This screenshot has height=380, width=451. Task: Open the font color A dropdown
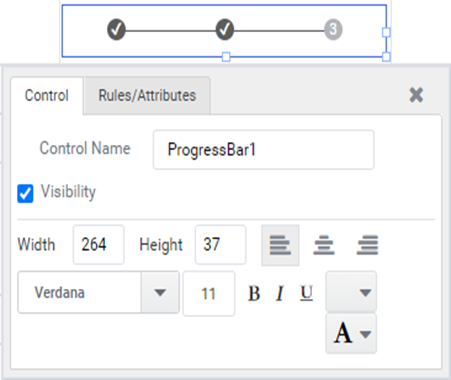[351, 333]
